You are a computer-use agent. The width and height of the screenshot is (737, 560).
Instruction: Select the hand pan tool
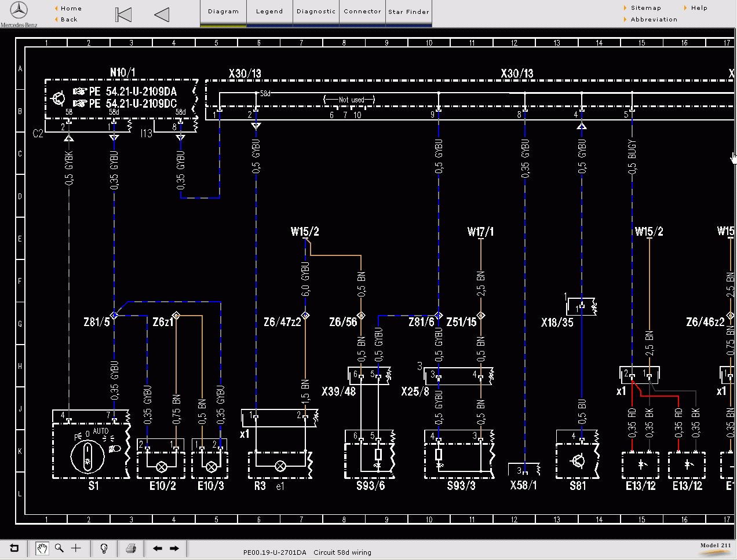(41, 548)
